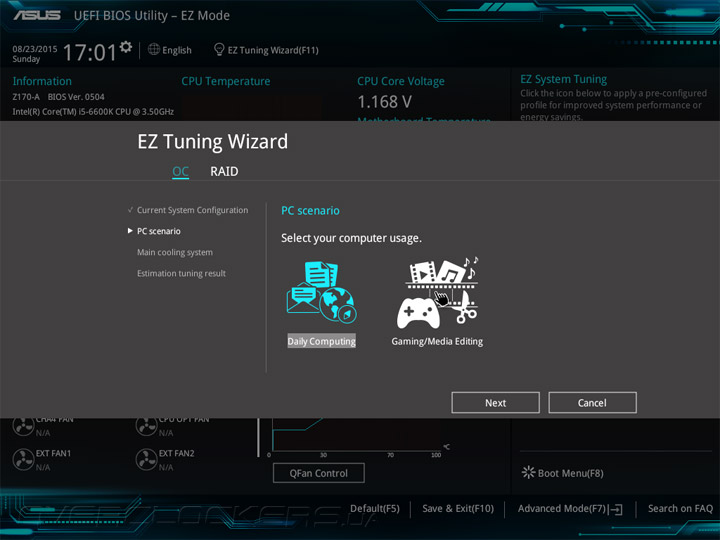Click the EXT FAN2 fan icon
The height and width of the screenshot is (540, 720).
(x=146, y=459)
